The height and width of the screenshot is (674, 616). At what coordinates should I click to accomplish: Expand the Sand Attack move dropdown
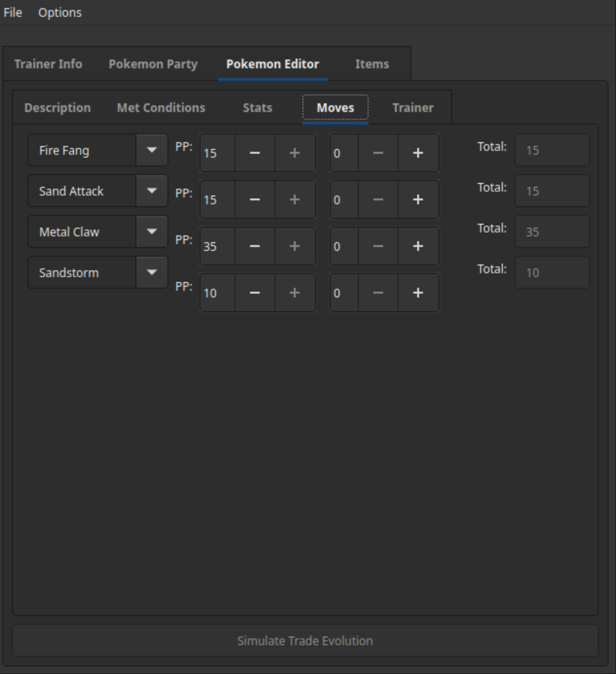[152, 191]
